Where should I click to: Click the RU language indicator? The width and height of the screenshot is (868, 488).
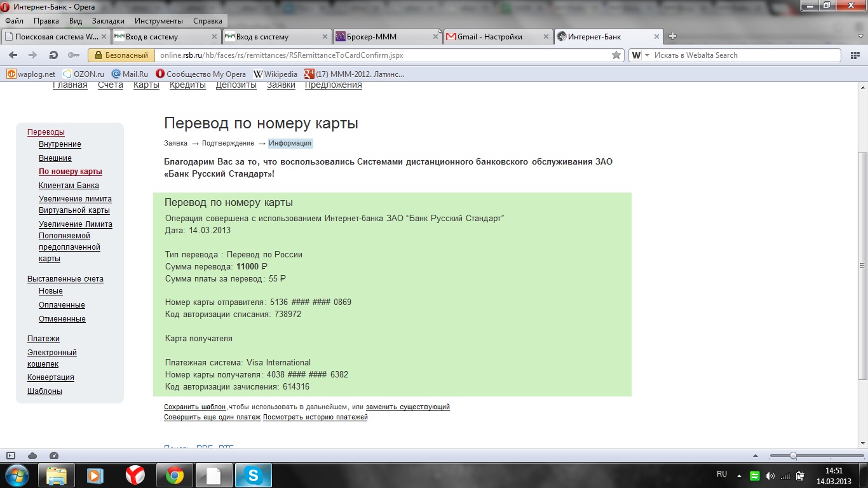coord(722,474)
